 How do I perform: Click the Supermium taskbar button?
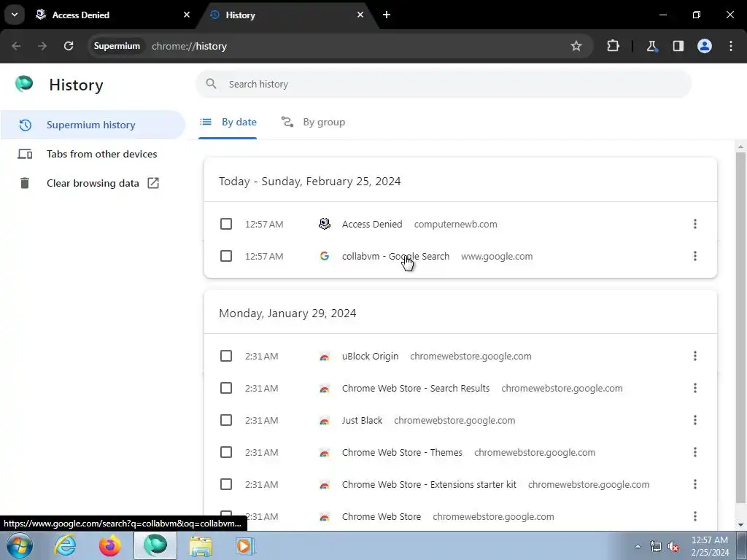[x=155, y=545]
